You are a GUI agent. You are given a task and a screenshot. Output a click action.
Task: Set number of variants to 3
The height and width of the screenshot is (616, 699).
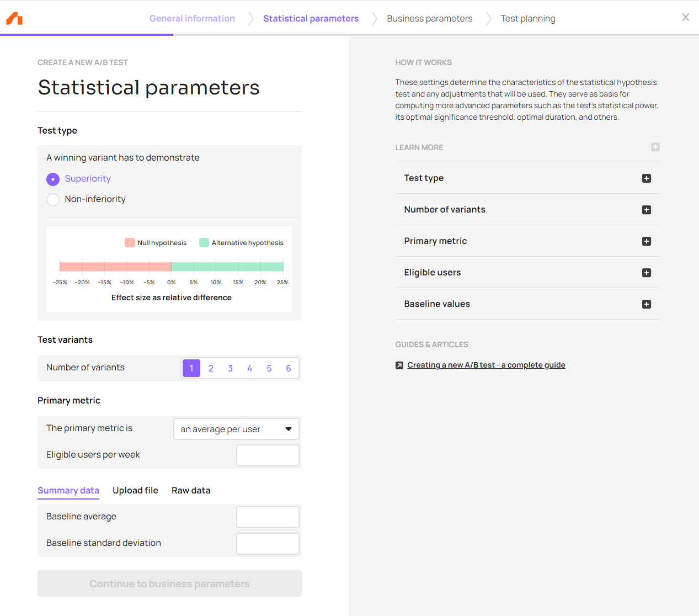[x=230, y=368]
